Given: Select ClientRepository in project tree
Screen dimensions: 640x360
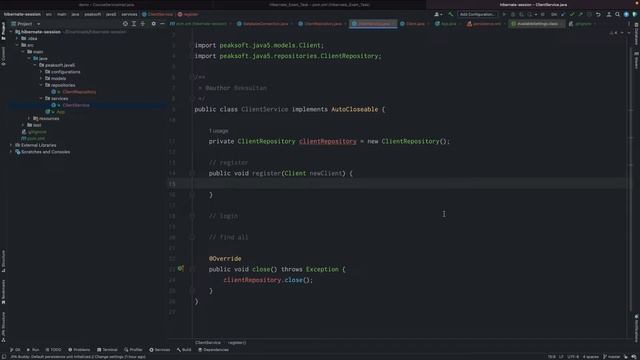Looking at the screenshot, I should pos(79,92).
